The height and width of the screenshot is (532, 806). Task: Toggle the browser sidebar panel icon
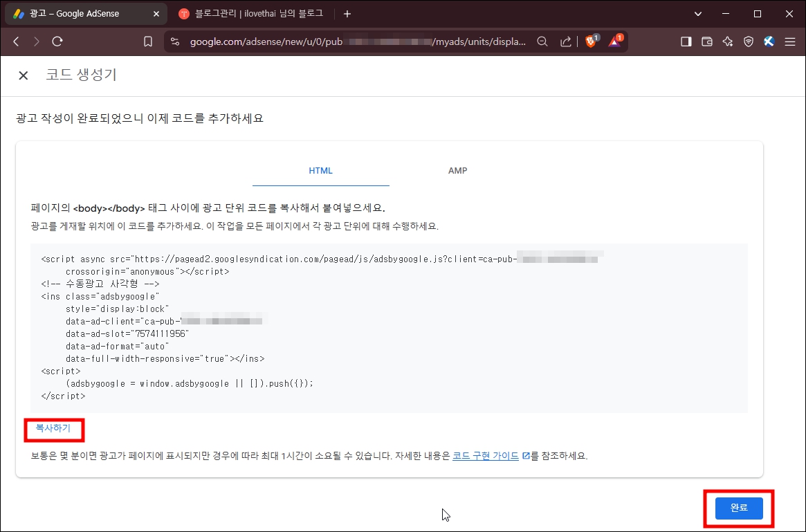point(686,42)
